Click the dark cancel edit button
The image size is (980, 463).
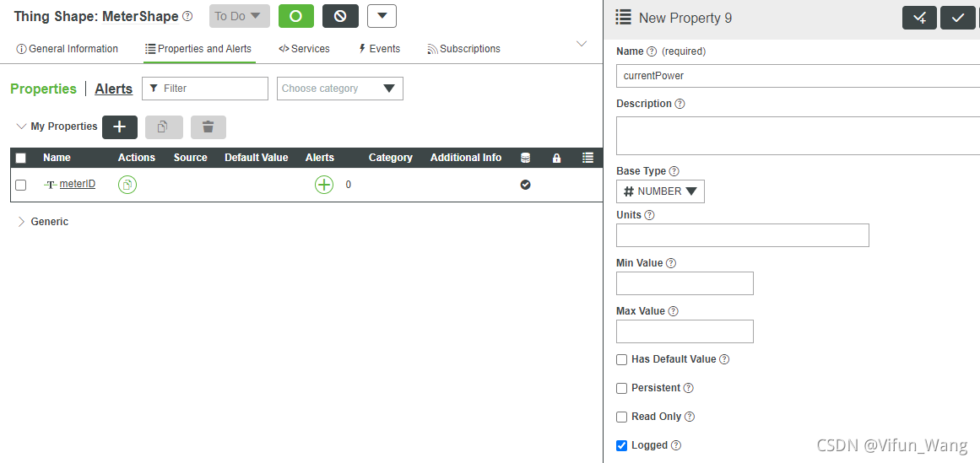[x=341, y=16]
